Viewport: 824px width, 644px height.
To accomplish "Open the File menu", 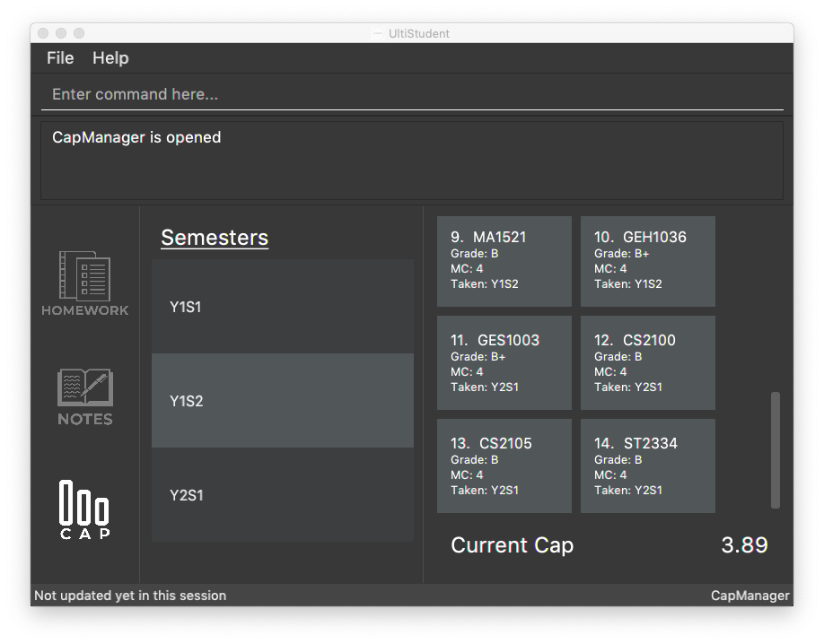I will click(60, 57).
